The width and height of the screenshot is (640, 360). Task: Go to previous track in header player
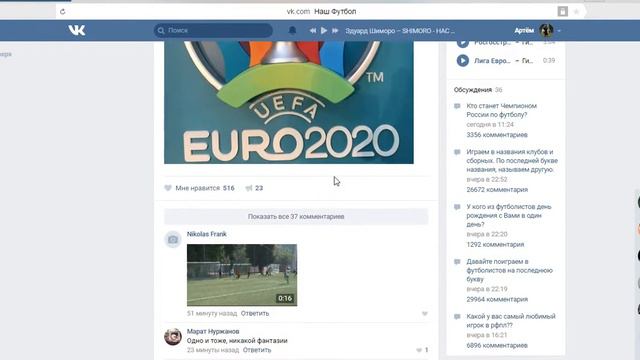313,31
